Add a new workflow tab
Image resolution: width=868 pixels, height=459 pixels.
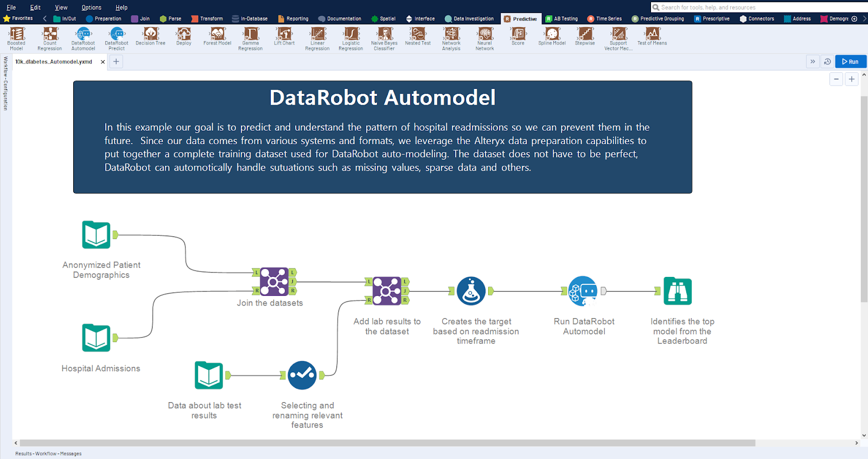[x=116, y=62]
